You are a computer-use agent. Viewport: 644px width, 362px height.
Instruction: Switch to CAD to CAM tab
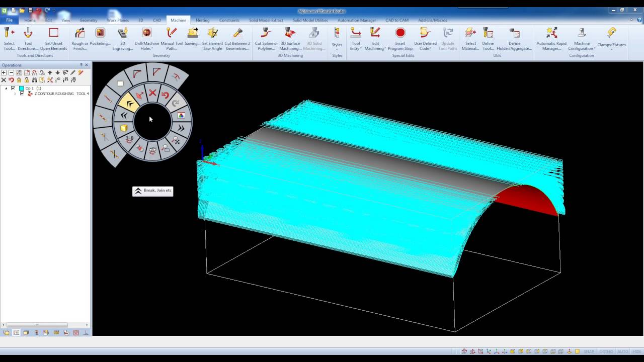pos(397,20)
